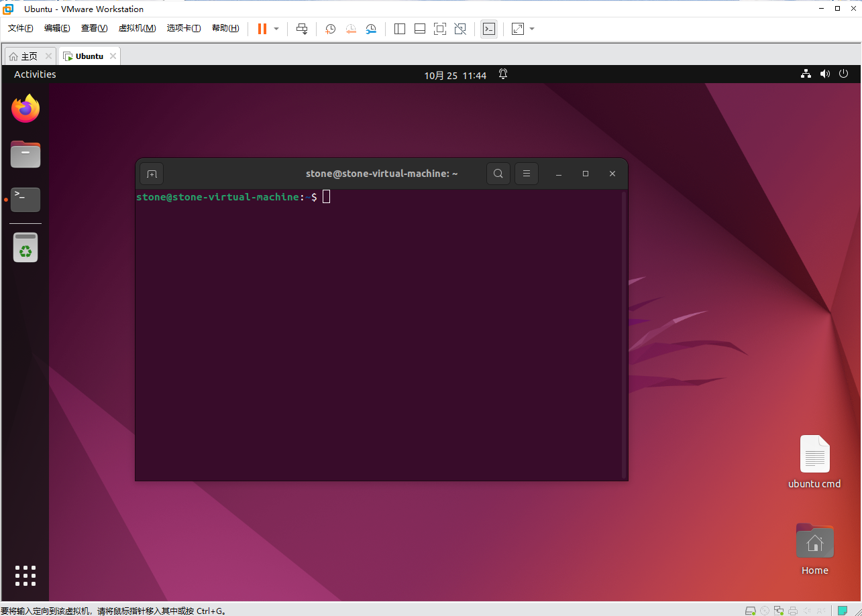Click the sound card status bar icon
Image resolution: width=862 pixels, height=616 pixels.
[807, 611]
